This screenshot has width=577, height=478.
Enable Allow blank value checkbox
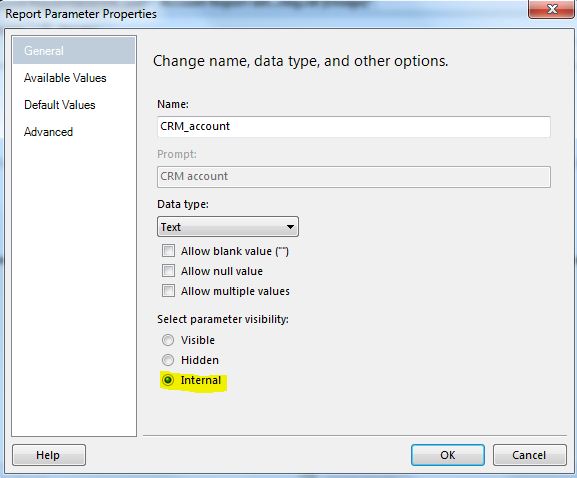coord(169,251)
